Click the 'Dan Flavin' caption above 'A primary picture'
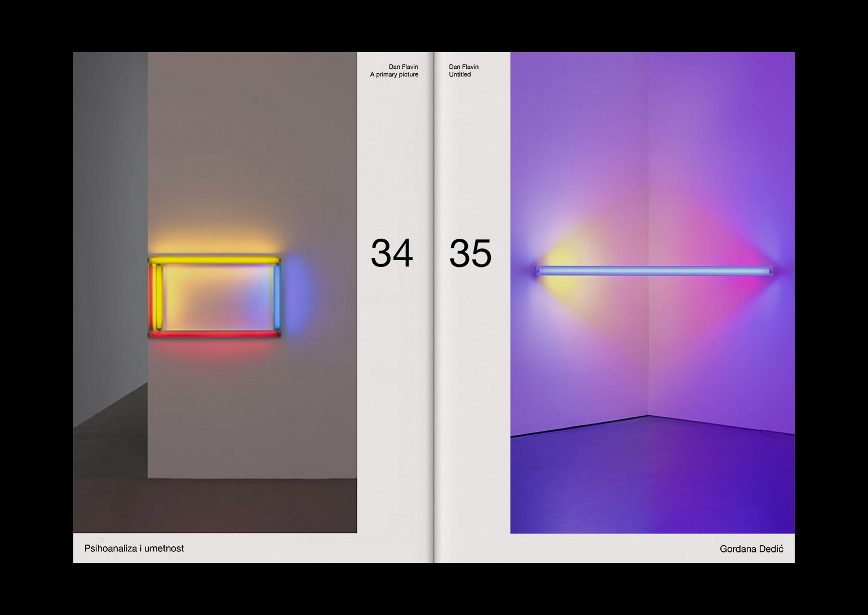This screenshot has width=868, height=615. coord(404,67)
